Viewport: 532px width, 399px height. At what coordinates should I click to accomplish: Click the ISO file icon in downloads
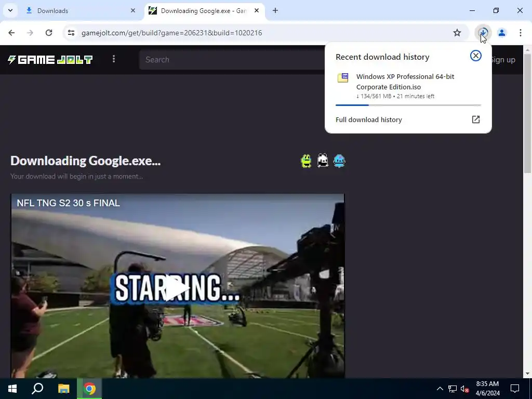click(x=343, y=78)
